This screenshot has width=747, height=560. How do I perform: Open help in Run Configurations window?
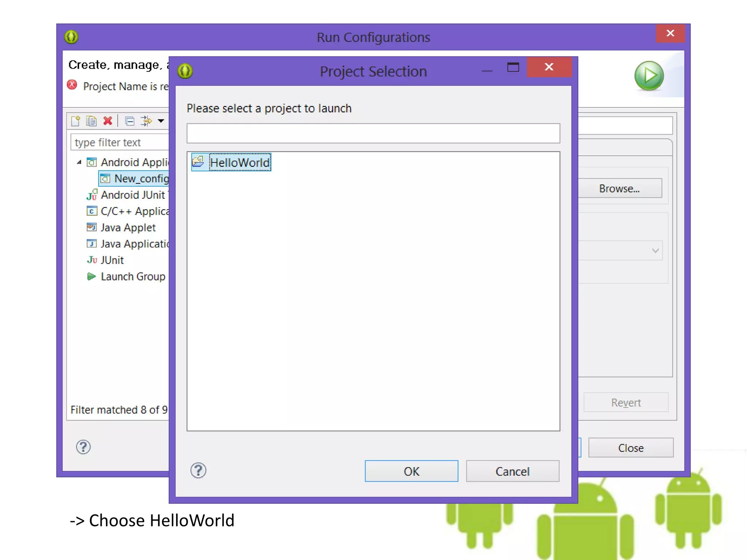point(83,447)
